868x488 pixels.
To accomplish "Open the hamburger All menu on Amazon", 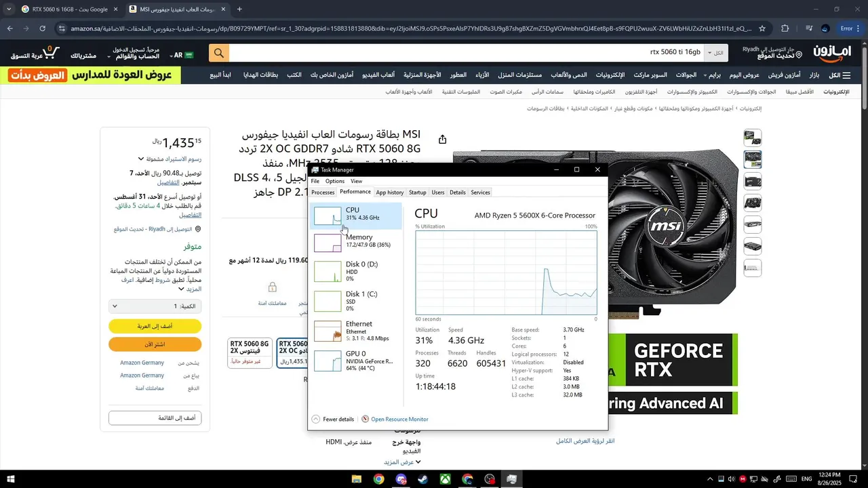I will pos(840,75).
